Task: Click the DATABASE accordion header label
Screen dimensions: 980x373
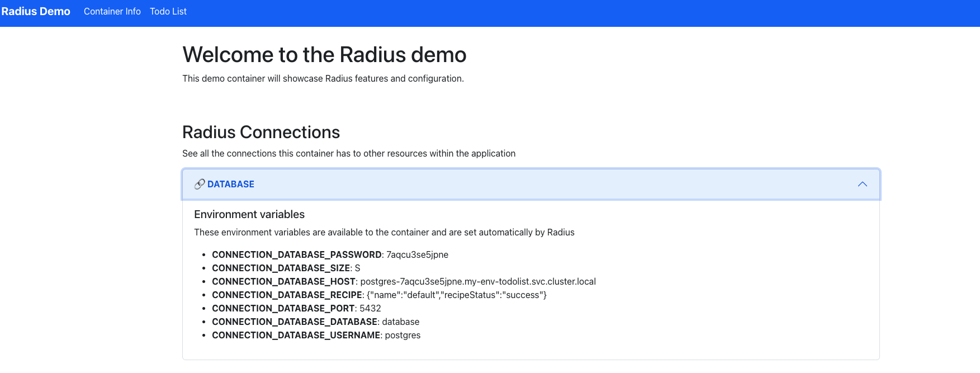Action: [x=230, y=184]
